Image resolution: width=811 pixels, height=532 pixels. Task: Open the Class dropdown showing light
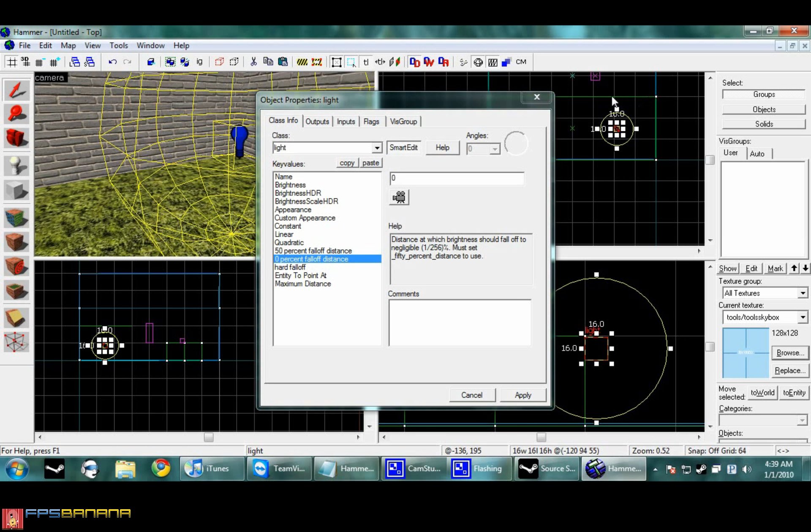377,148
